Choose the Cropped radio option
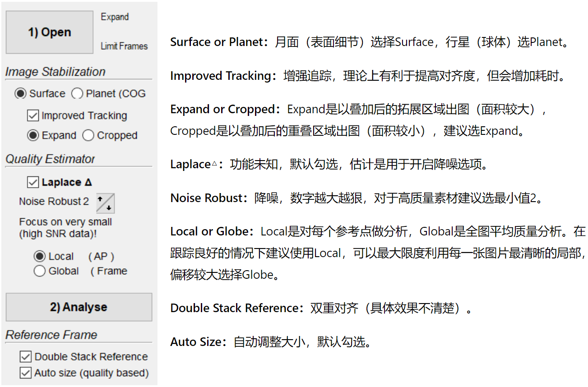 coord(88,135)
